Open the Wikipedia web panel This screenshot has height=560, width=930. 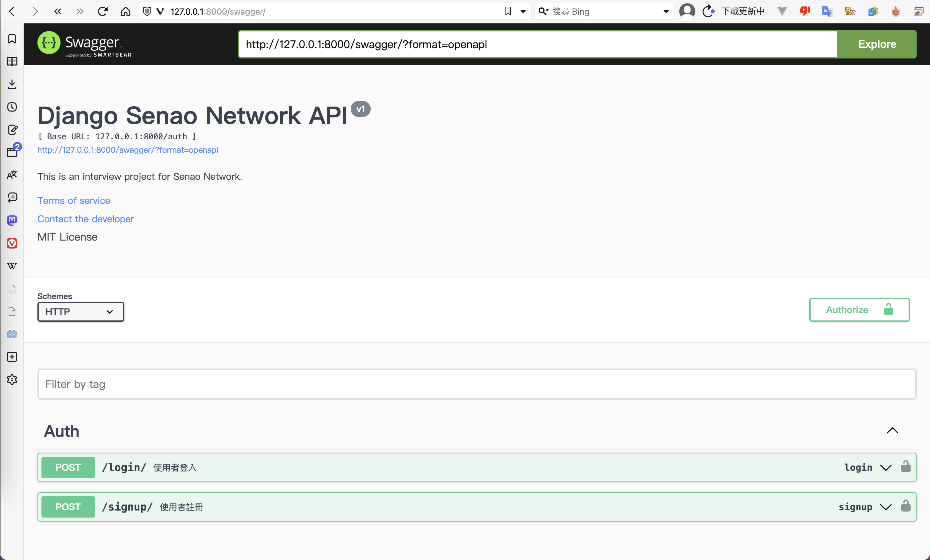[12, 266]
